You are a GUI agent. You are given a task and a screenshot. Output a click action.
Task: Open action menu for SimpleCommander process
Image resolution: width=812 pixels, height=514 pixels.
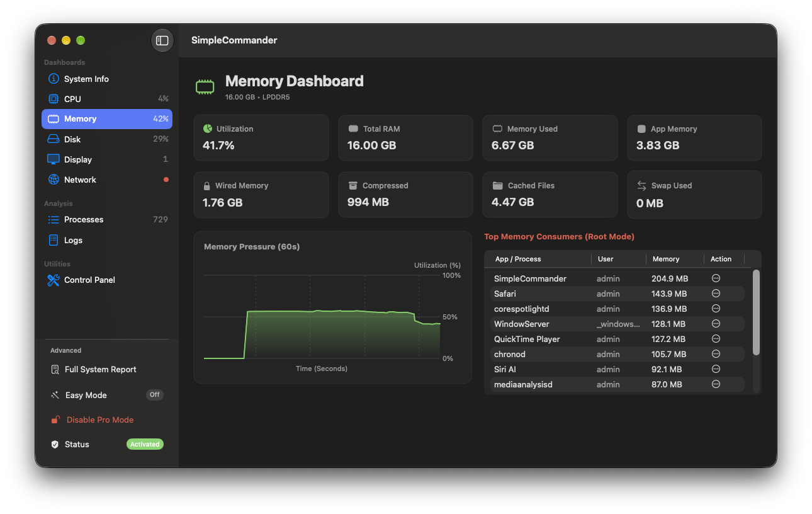click(x=716, y=278)
